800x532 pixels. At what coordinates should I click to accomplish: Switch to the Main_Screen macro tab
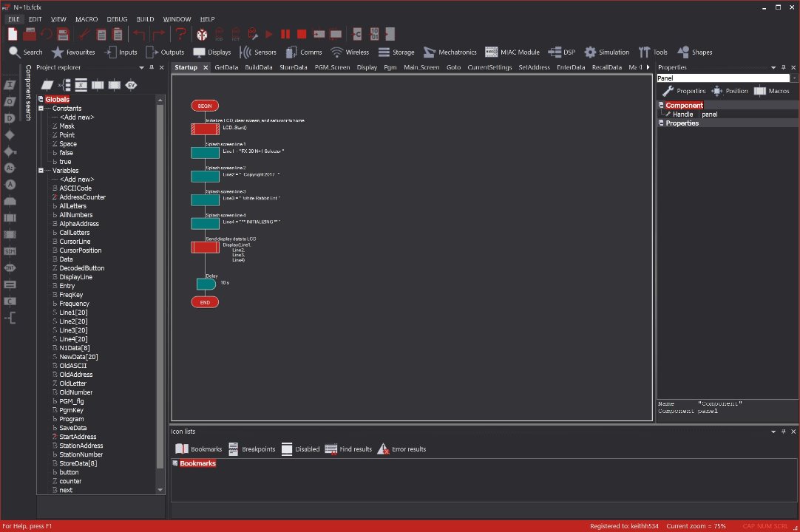coord(421,67)
